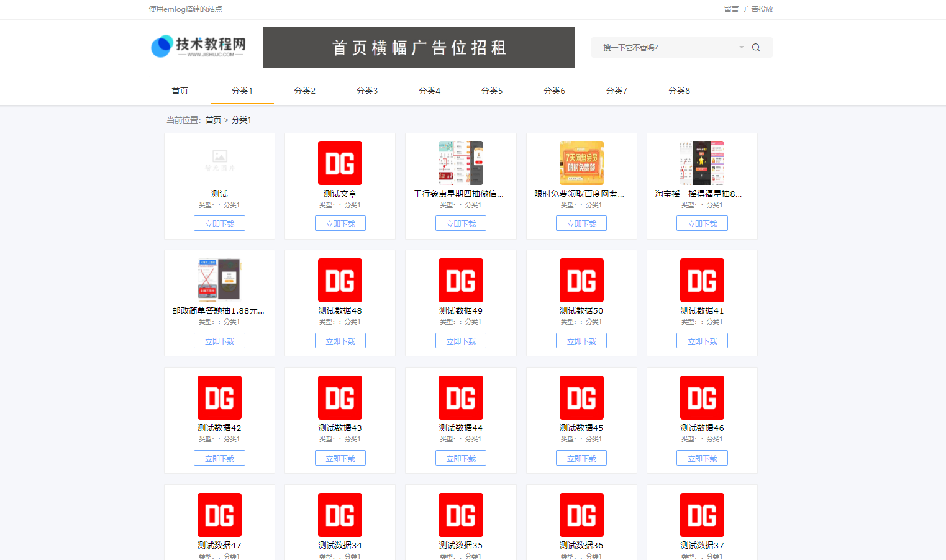Open the search box dropdown arrow
This screenshot has width=946, height=560.
click(741, 48)
